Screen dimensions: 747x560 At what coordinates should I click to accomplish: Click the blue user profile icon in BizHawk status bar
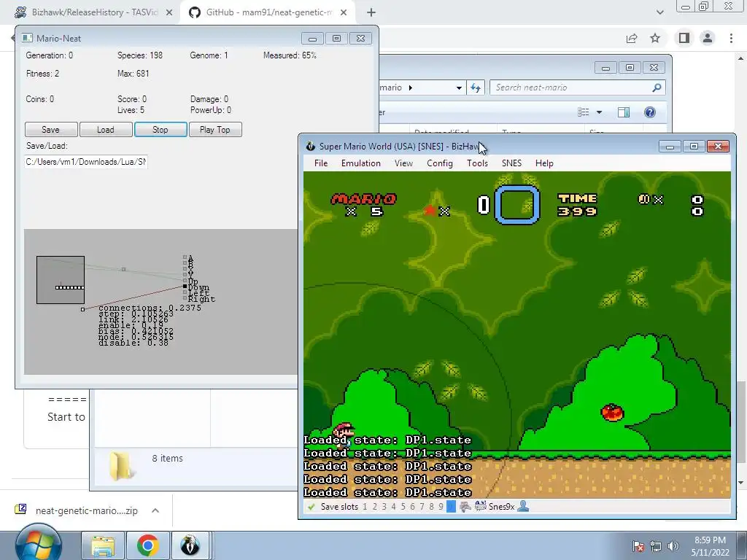[523, 507]
